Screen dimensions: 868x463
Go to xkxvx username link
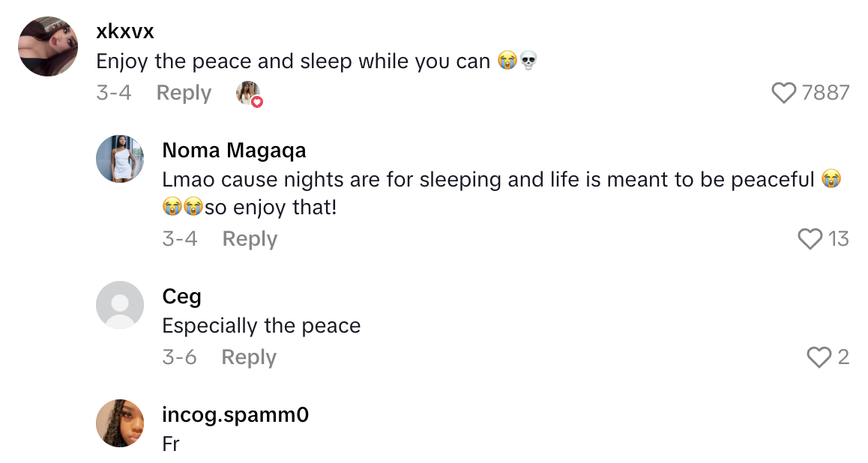[x=125, y=31]
